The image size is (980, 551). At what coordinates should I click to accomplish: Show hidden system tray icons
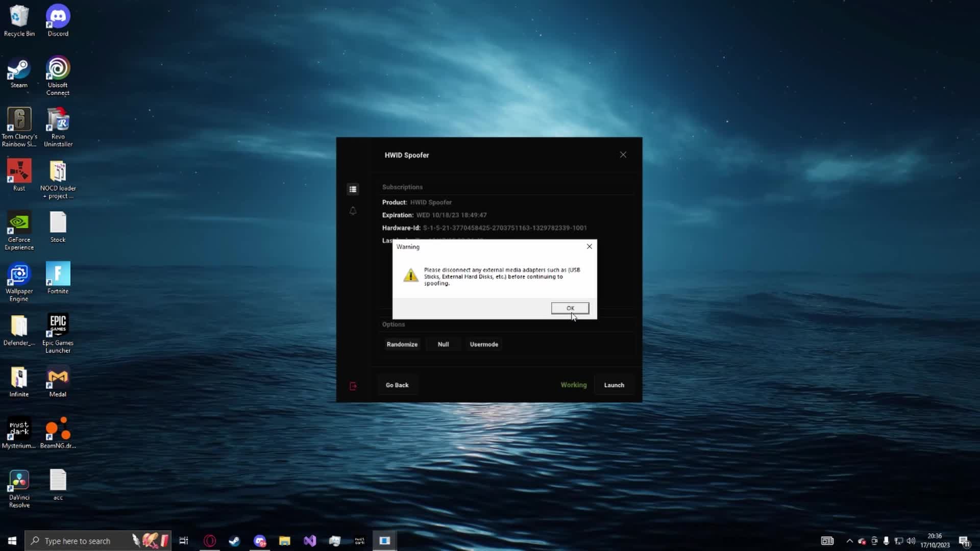point(849,541)
